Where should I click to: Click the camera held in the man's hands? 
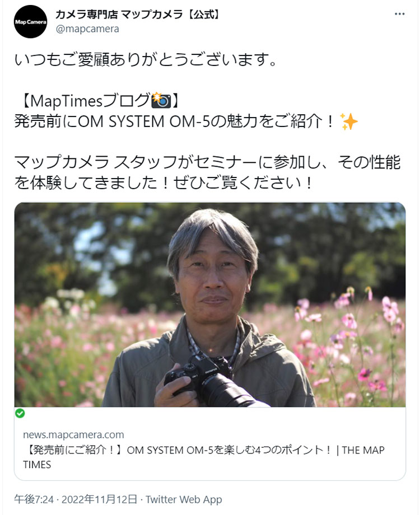211,381
